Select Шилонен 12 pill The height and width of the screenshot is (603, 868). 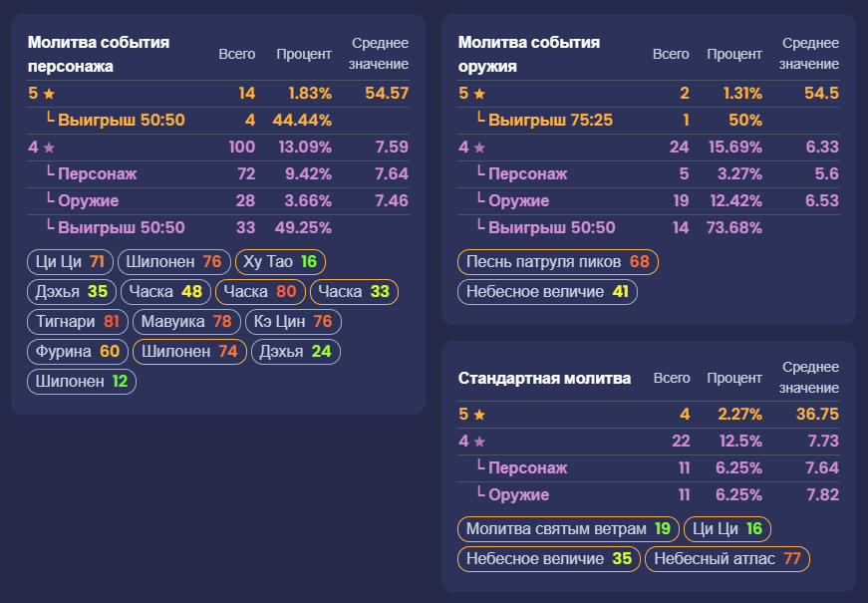click(x=82, y=382)
